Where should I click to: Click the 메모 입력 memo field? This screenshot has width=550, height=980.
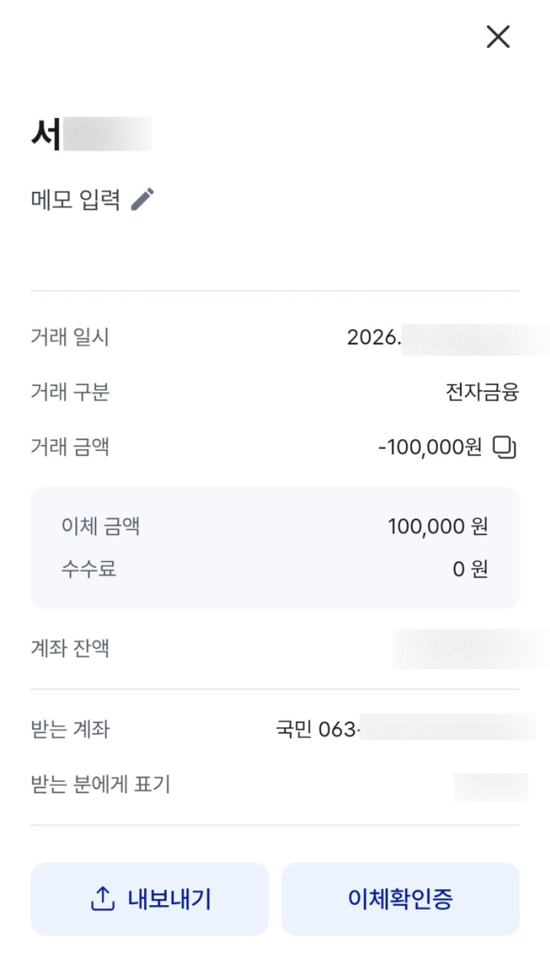pos(75,199)
